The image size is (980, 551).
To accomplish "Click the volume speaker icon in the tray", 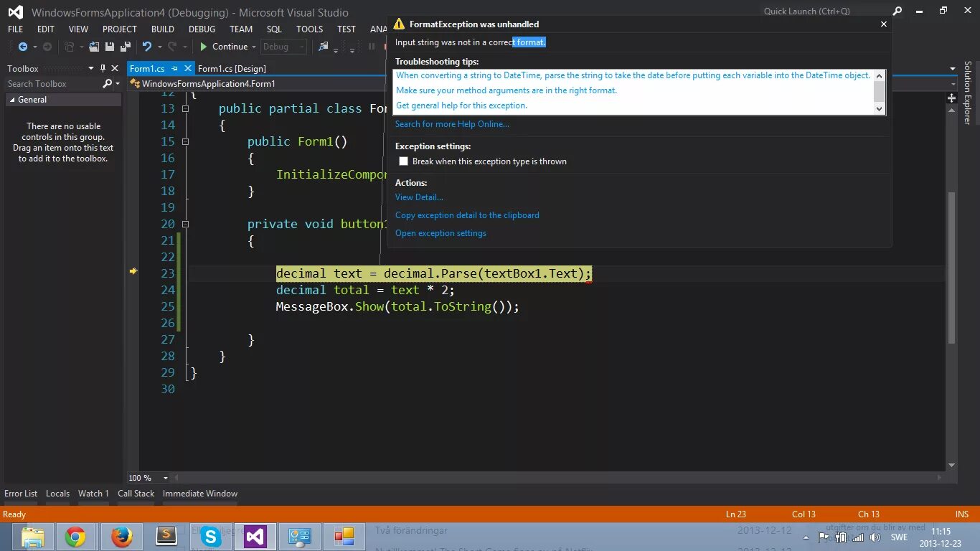I will click(875, 537).
